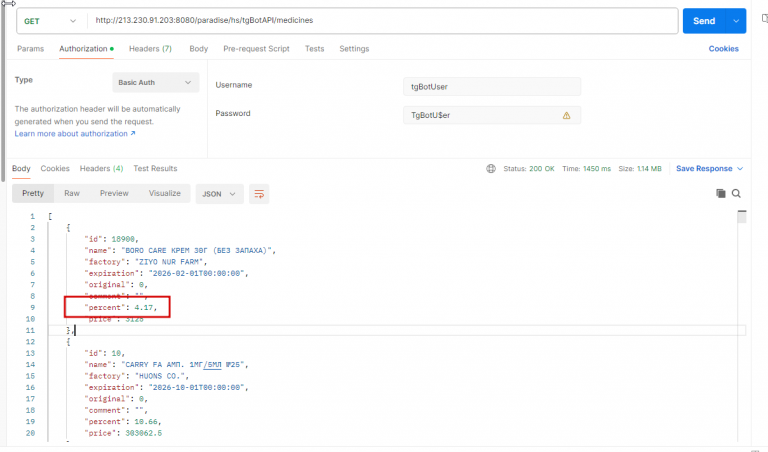
Task: Select the Visualize view mode
Action: (165, 193)
